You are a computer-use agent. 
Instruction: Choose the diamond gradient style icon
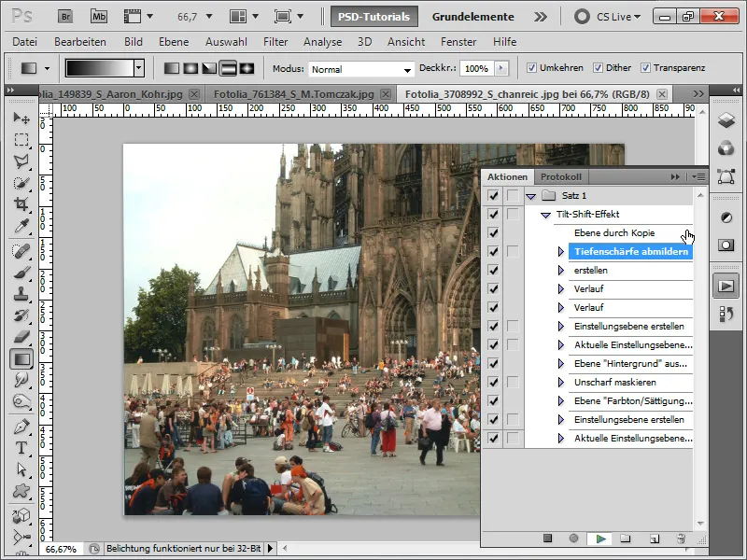tap(247, 68)
